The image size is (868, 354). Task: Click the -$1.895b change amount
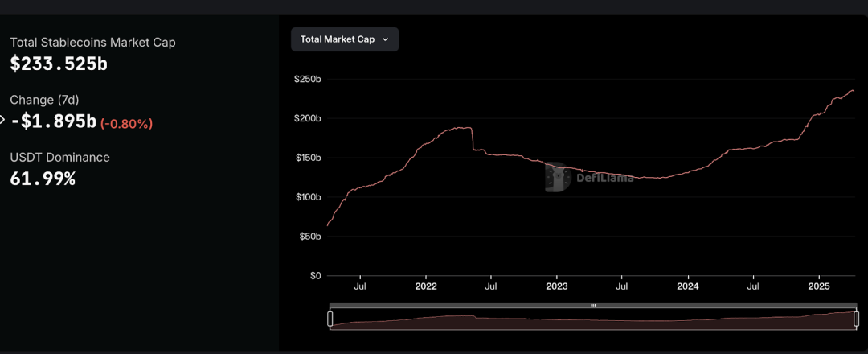click(53, 121)
